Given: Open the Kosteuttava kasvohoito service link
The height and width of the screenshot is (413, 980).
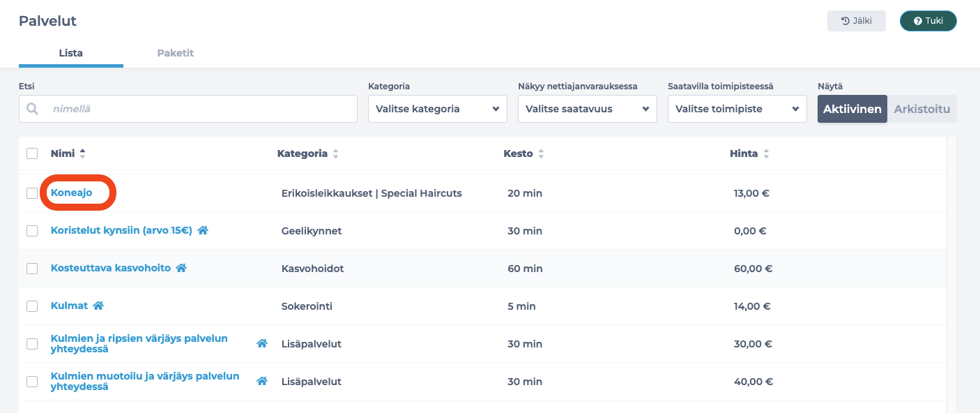Looking at the screenshot, I should 111,268.
